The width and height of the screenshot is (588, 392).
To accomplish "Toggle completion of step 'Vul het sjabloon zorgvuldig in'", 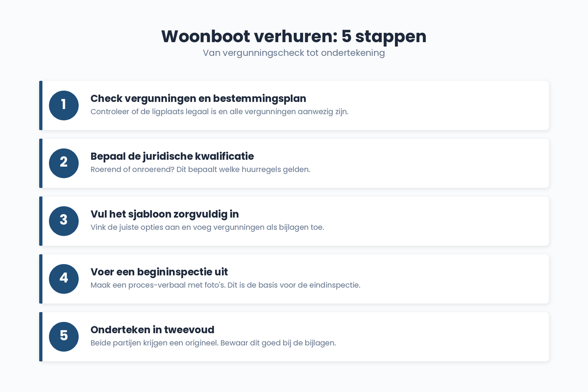I will click(294, 221).
